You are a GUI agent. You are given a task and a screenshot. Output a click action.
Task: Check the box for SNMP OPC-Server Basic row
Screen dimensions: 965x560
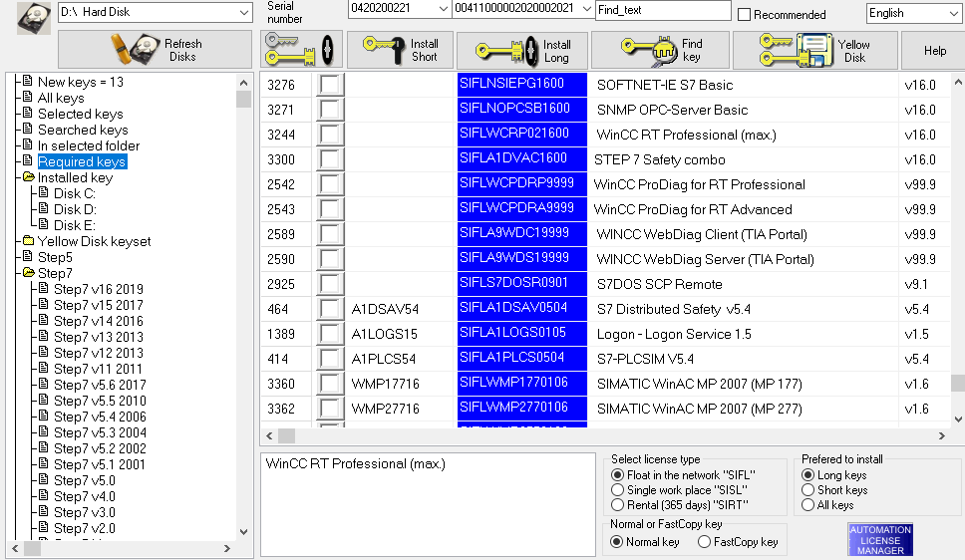point(330,110)
